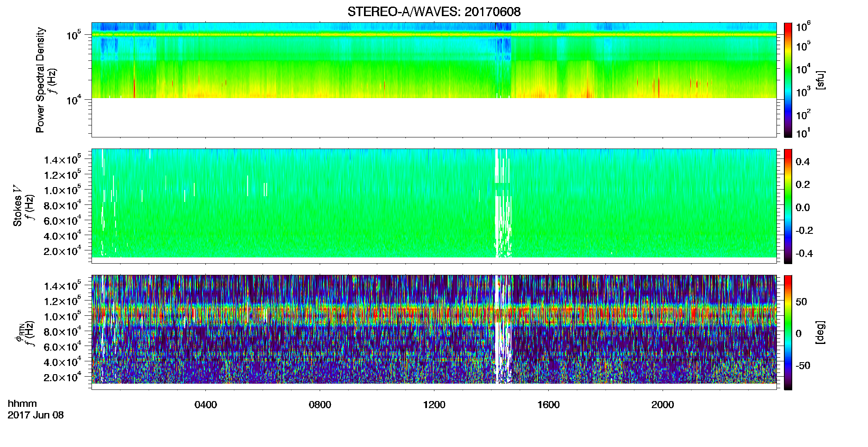The width and height of the screenshot is (868, 447).
Task: Click the top panel sfu color bar
Action: point(788,80)
